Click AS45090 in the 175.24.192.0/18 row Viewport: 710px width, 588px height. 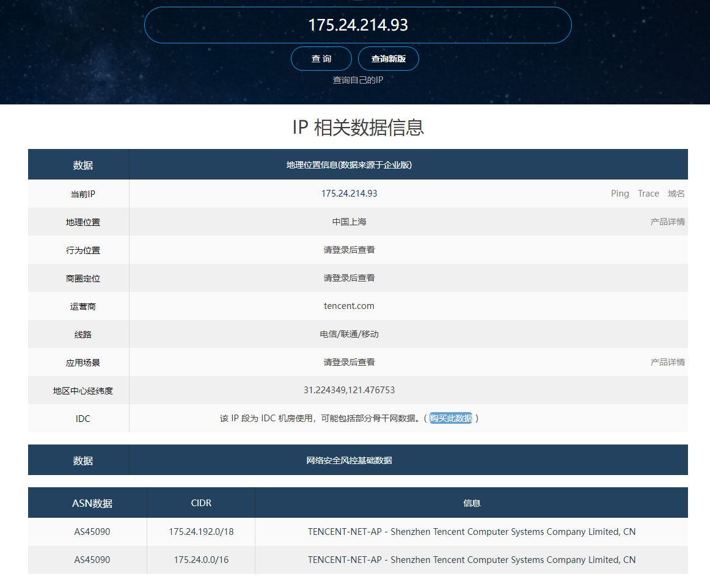point(92,532)
